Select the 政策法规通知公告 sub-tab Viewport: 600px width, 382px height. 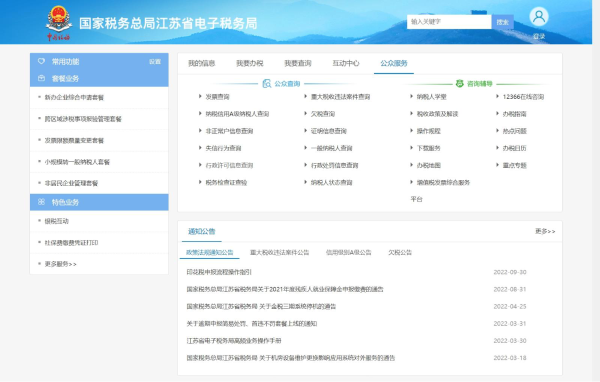[210, 252]
